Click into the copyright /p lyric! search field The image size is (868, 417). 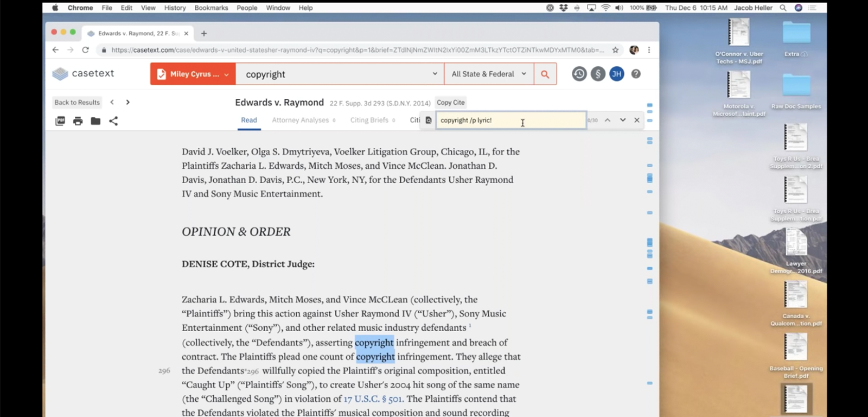click(x=510, y=120)
